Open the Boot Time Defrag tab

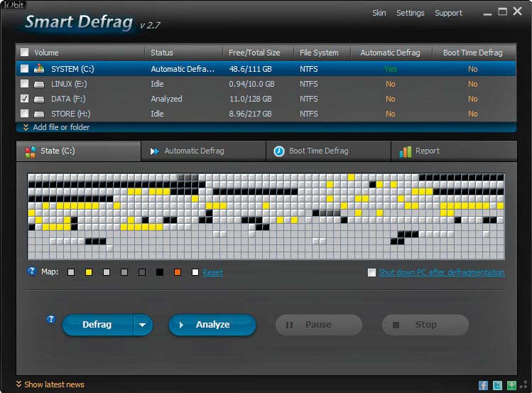328,151
